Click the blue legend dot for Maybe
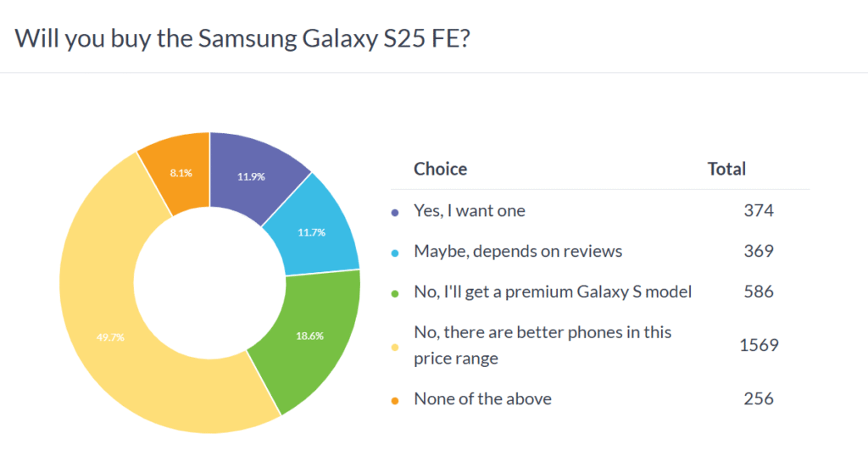The image size is (868, 456). (x=395, y=252)
